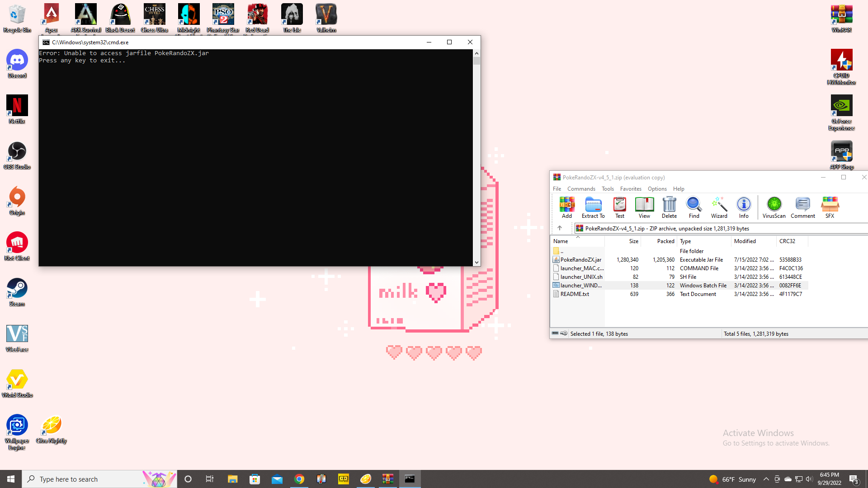
Task: Select launcher_UNIX.sh in the archive list
Action: coord(679,277)
